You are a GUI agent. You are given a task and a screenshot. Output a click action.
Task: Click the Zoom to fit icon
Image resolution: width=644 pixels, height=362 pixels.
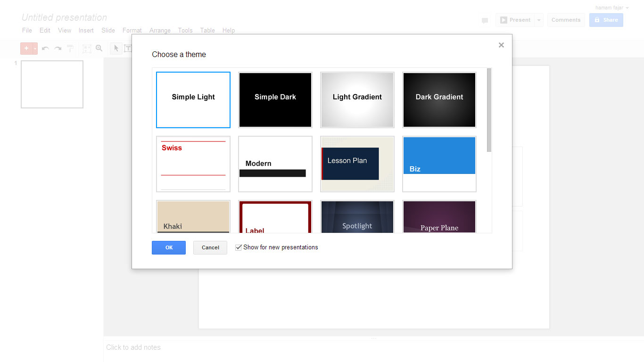pos(87,48)
